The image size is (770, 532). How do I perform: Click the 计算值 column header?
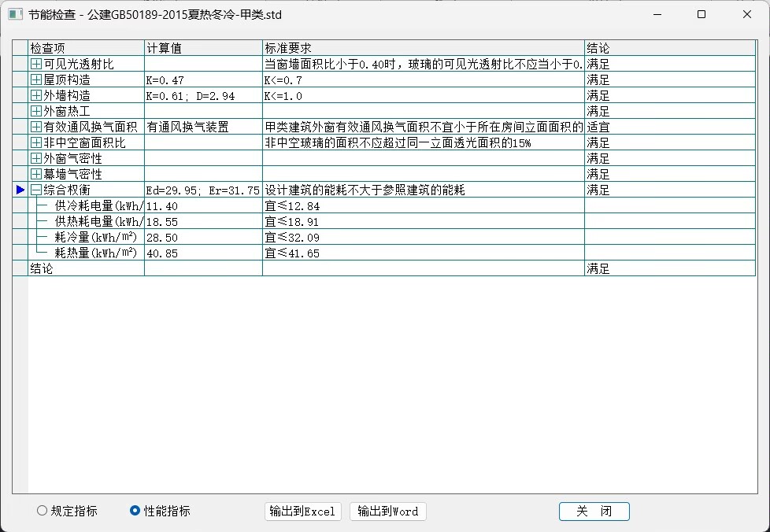(x=202, y=48)
